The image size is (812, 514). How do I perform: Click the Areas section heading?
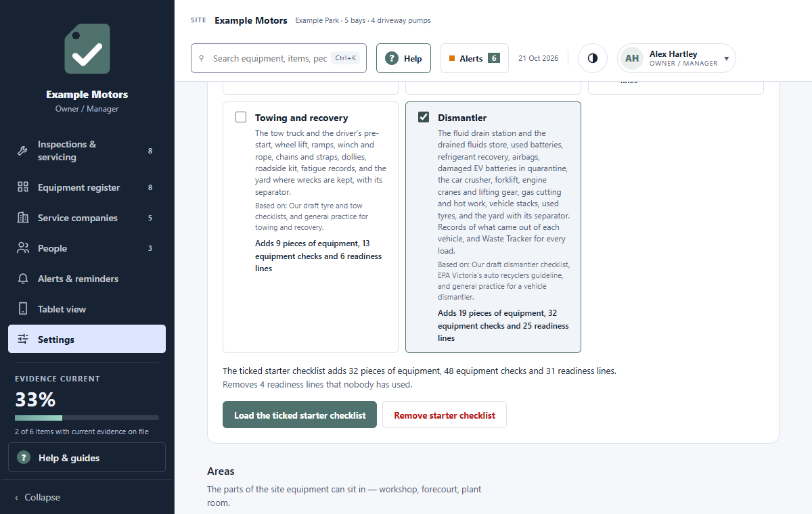coord(221,471)
